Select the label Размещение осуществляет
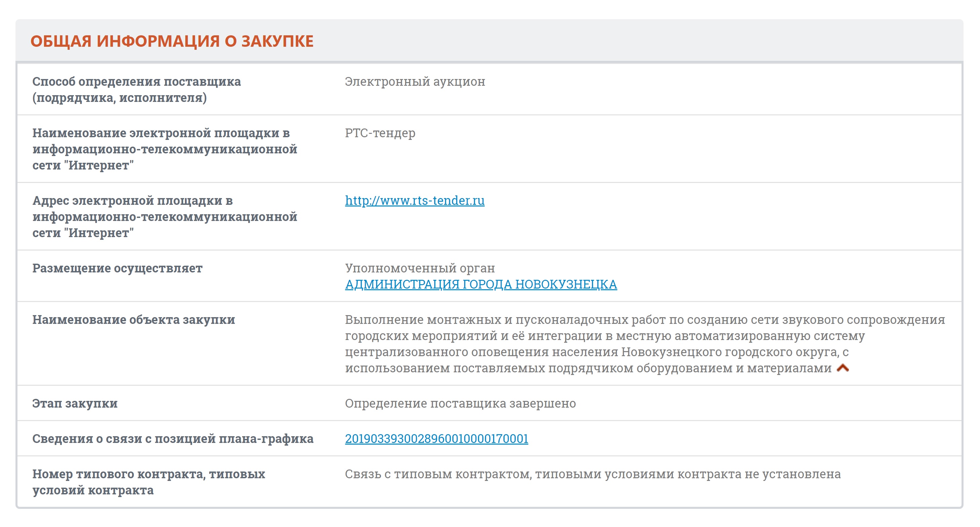Image resolution: width=980 pixels, height=527 pixels. [118, 268]
